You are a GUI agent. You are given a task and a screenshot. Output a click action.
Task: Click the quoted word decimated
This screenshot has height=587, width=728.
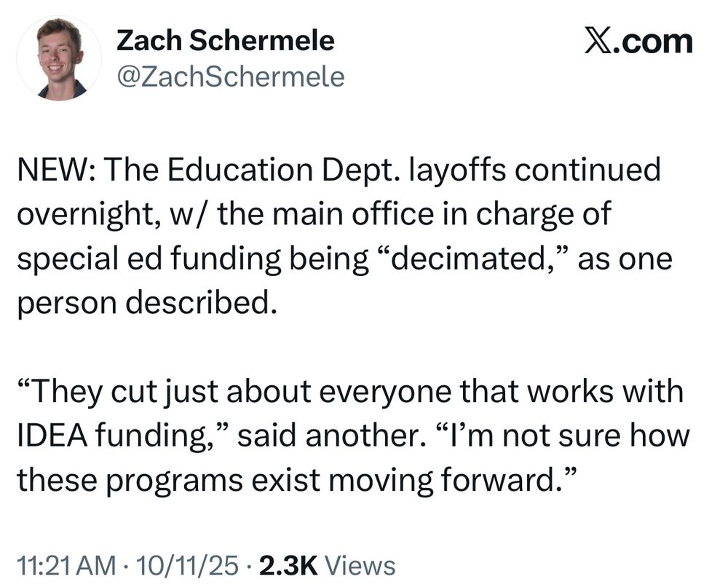pyautogui.click(x=469, y=259)
